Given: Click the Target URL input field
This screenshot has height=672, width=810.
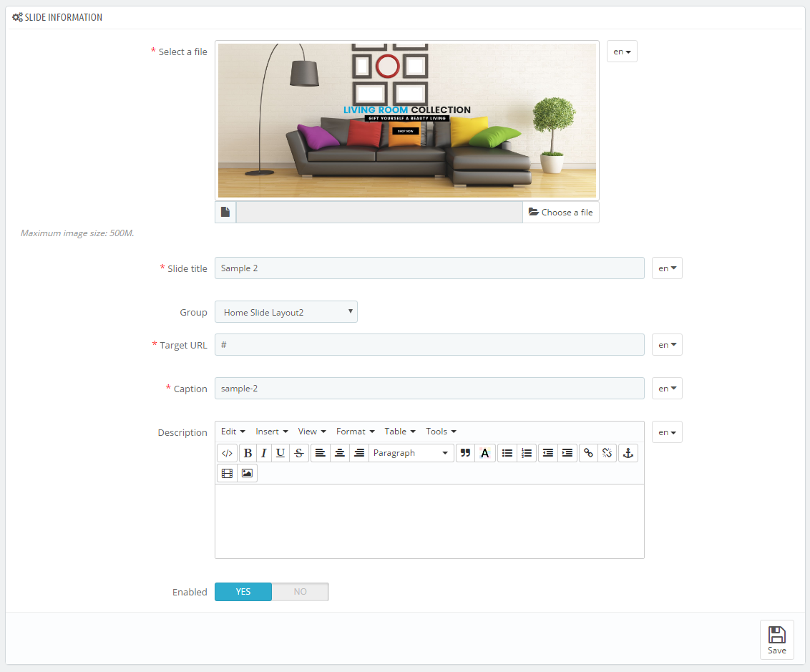Looking at the screenshot, I should click(x=429, y=344).
